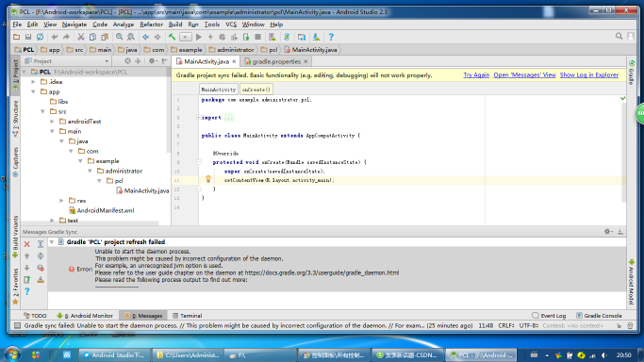Click the red X close icon in Messages
This screenshot has height=362, width=644.
(x=26, y=244)
